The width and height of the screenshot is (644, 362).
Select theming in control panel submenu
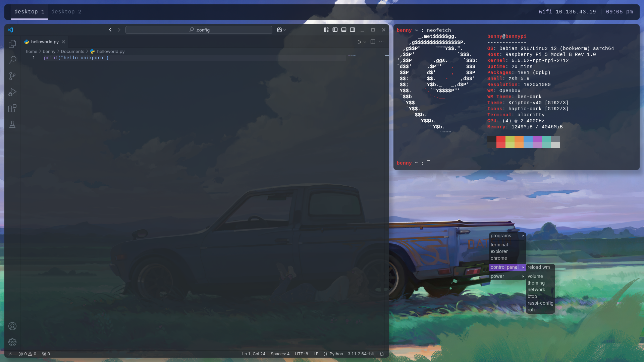pos(540,283)
